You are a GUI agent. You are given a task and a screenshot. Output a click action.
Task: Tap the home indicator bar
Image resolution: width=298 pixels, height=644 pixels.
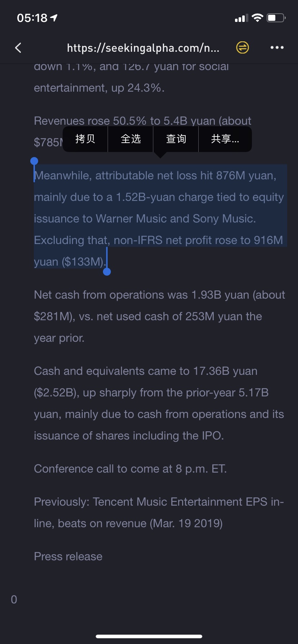pyautogui.click(x=149, y=636)
